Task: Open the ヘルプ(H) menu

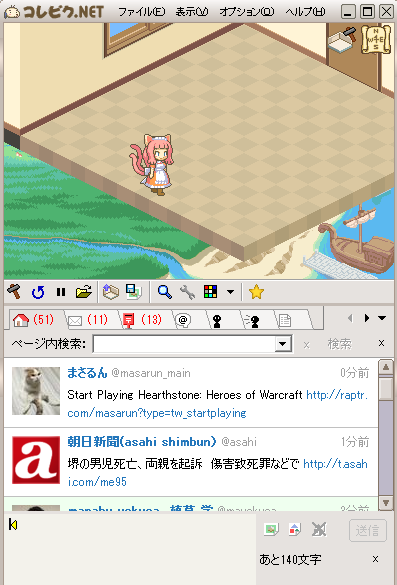Action: click(306, 12)
